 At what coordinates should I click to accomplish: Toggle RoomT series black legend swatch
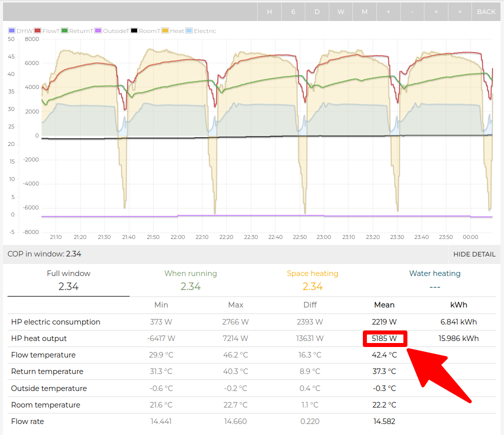134,31
